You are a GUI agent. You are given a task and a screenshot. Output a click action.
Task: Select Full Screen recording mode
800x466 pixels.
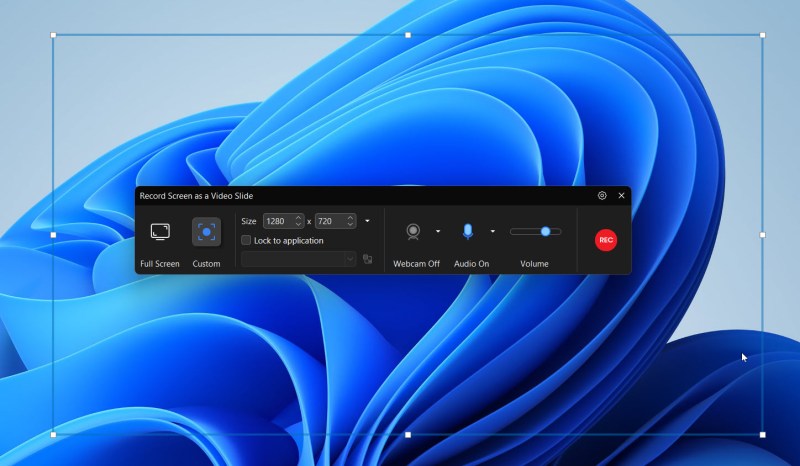pos(160,232)
